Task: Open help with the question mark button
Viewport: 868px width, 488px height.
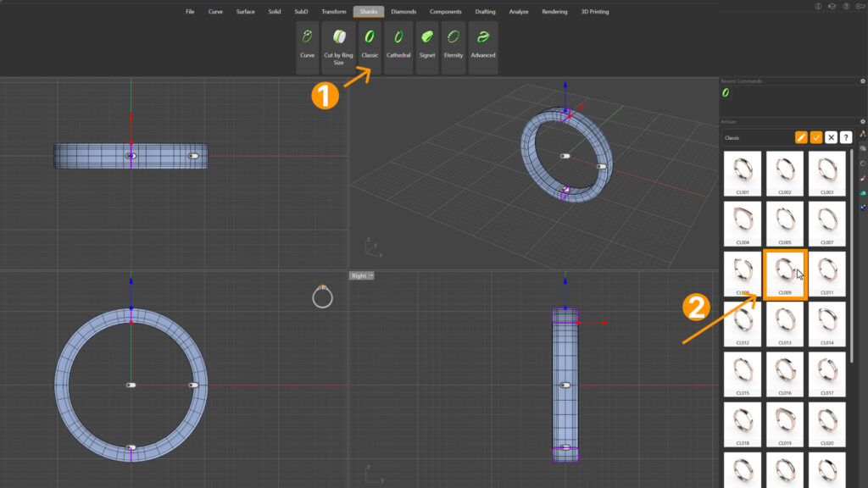Action: (845, 137)
